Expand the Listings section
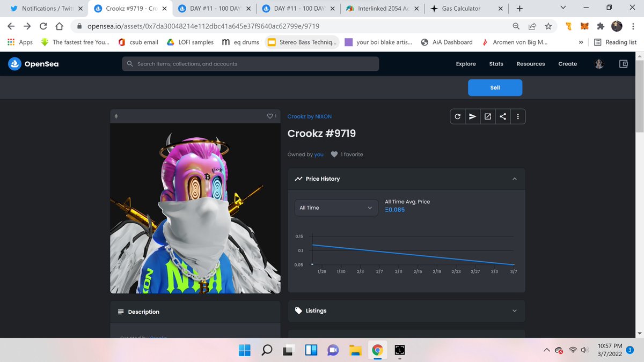 pyautogui.click(x=514, y=311)
